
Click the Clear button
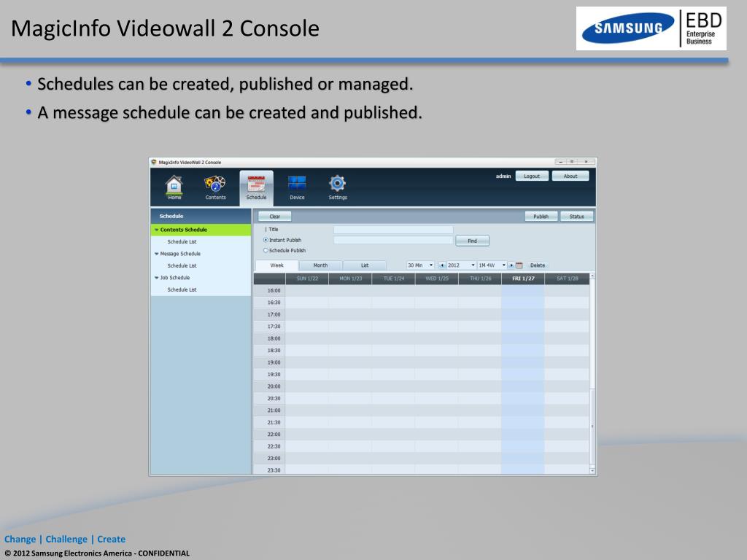click(275, 216)
